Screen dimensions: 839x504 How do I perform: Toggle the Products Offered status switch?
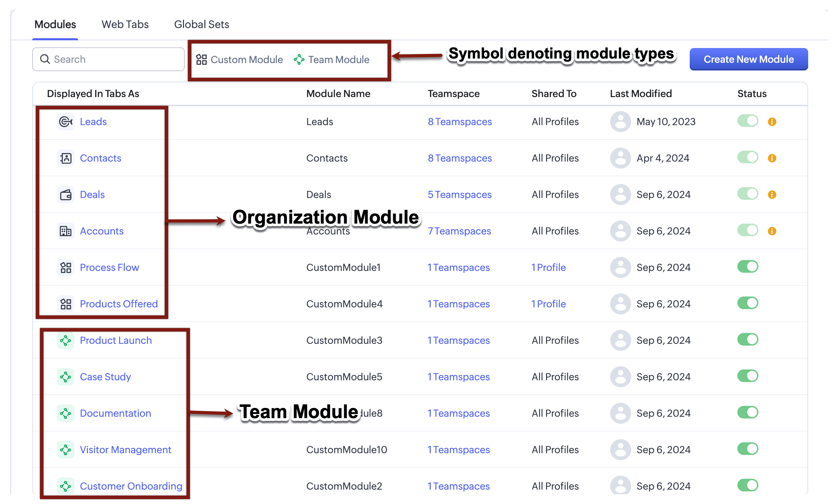748,303
